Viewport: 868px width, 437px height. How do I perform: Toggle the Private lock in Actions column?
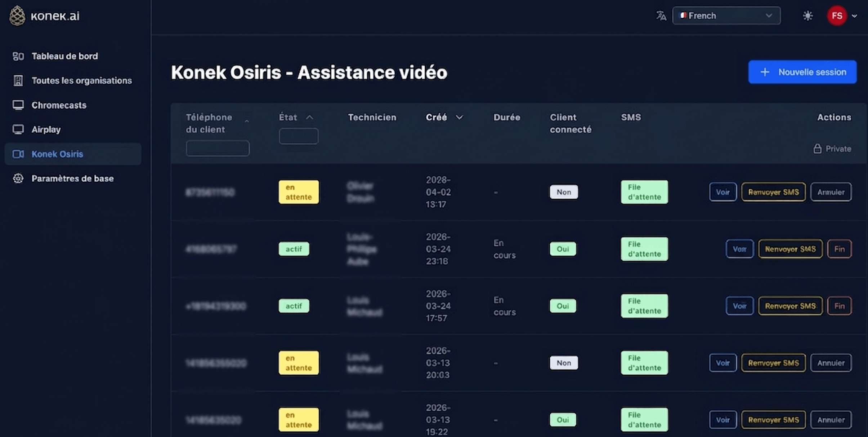[817, 149]
